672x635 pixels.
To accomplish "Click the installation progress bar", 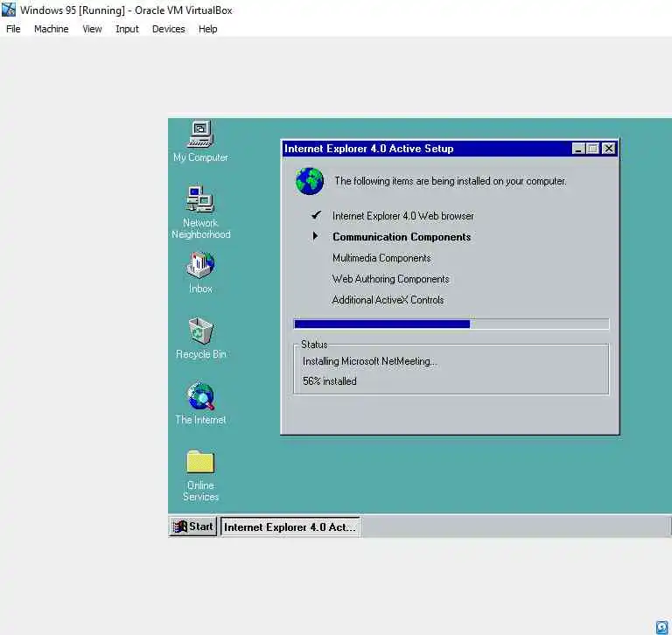I will click(x=451, y=324).
